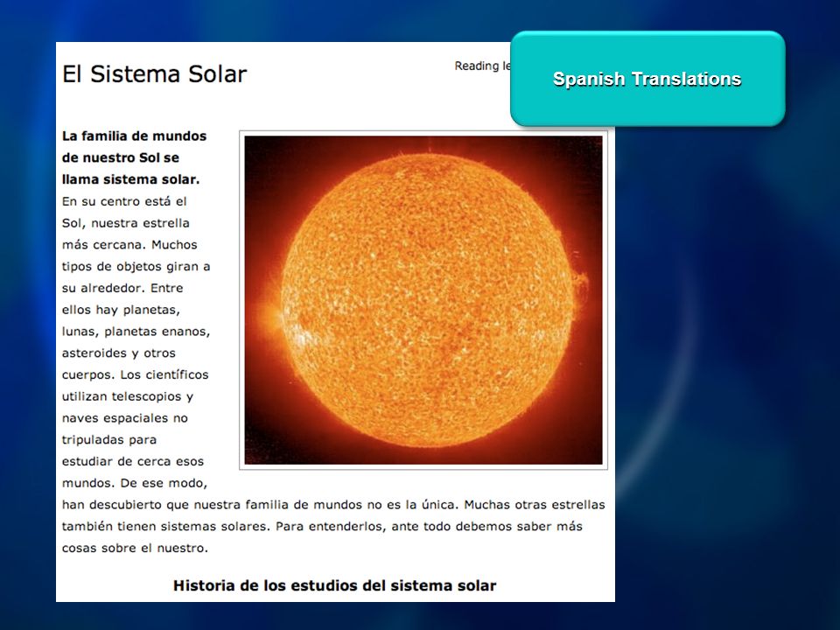Viewport: 840px width, 630px height.
Task: Click the line "tipos de objetos giran a"
Action: pos(136,266)
